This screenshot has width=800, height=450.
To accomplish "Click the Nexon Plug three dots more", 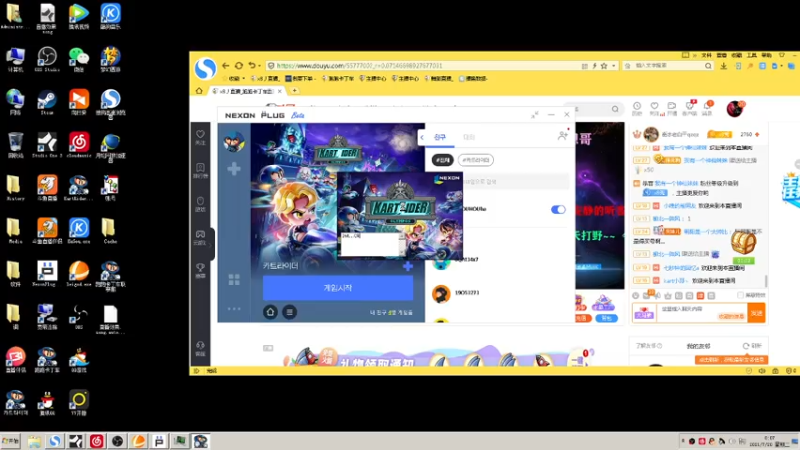I will [x=234, y=309].
